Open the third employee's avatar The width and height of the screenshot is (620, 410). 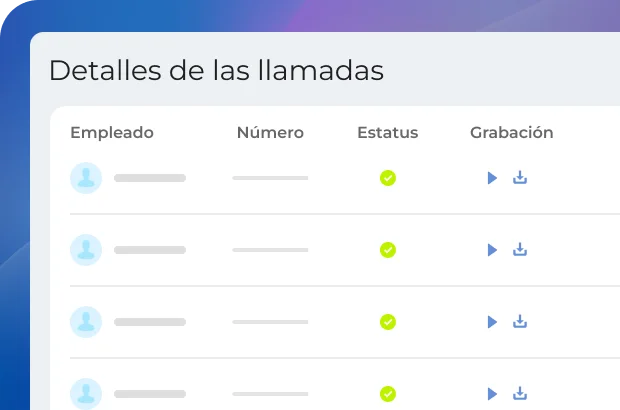click(x=86, y=322)
